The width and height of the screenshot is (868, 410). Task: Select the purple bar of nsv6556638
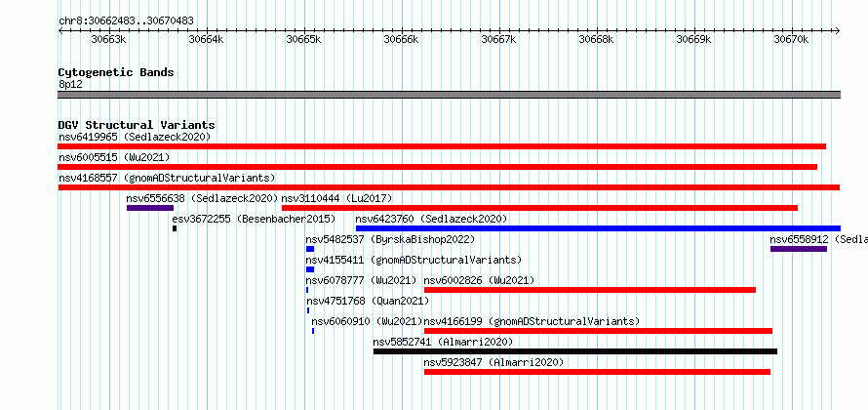pyautogui.click(x=150, y=208)
